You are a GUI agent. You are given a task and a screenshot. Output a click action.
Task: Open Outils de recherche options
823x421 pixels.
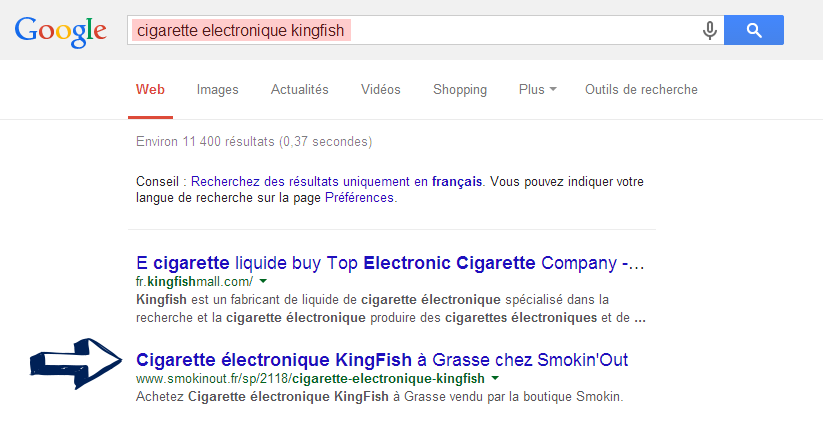pos(641,90)
